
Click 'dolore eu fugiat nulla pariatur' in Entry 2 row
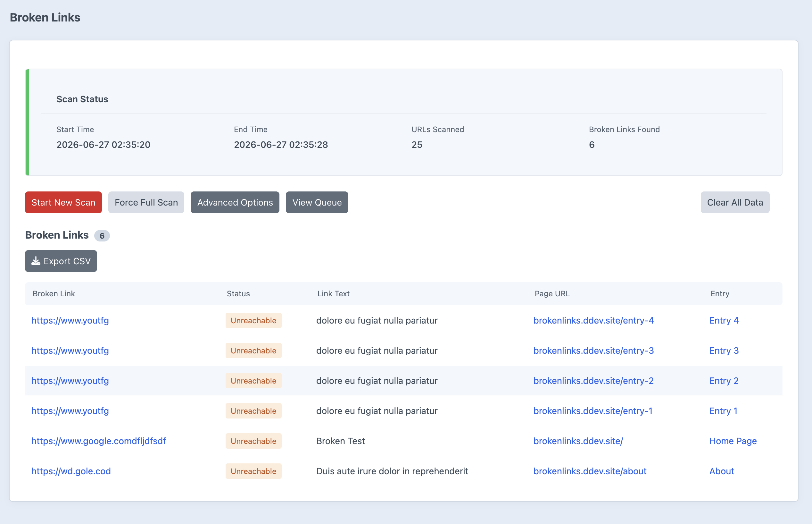(x=377, y=381)
